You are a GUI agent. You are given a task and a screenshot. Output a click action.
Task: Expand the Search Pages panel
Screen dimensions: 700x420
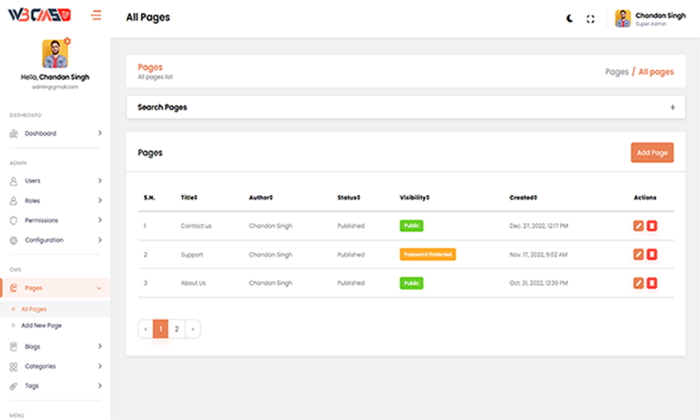pos(672,107)
